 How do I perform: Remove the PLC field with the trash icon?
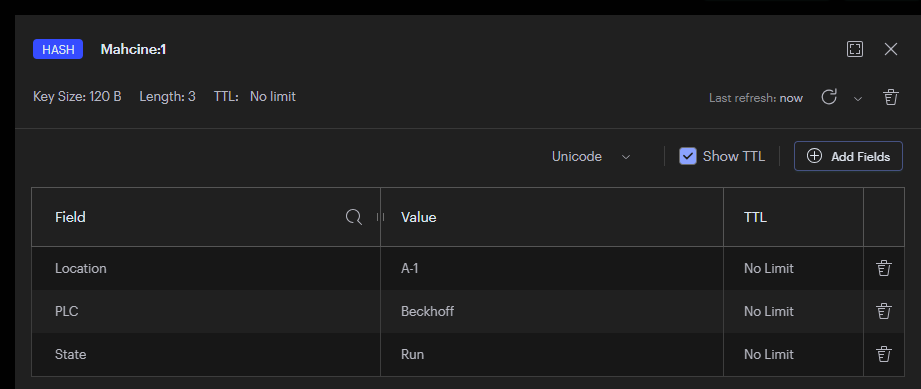point(883,311)
